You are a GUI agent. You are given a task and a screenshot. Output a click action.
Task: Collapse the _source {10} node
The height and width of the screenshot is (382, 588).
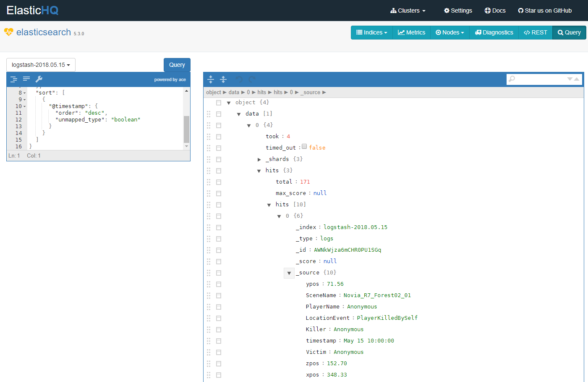coord(289,273)
